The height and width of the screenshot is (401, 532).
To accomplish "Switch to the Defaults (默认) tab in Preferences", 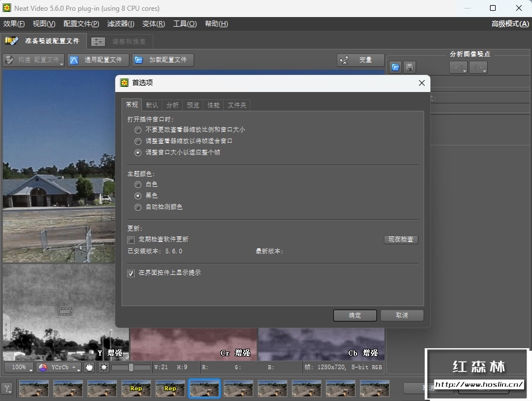I will [x=152, y=105].
